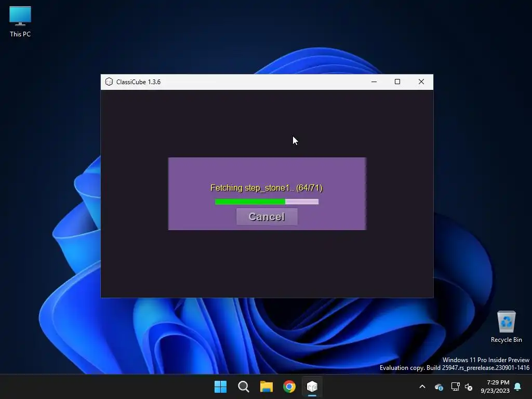Screen dimensions: 532x399
Task: Select the Recycle Bin desktop icon
Action: [x=506, y=327]
